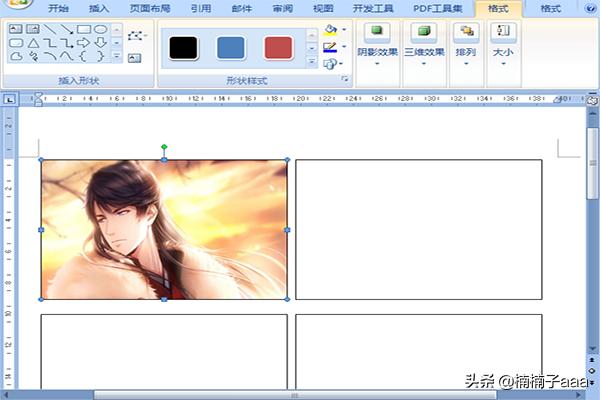Choose the right block arrow shape
This screenshot has height=400, width=600.
tap(83, 42)
